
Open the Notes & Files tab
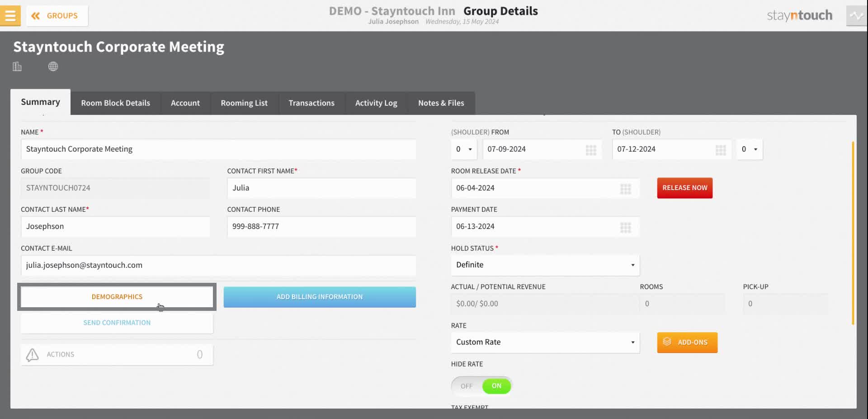pyautogui.click(x=441, y=103)
